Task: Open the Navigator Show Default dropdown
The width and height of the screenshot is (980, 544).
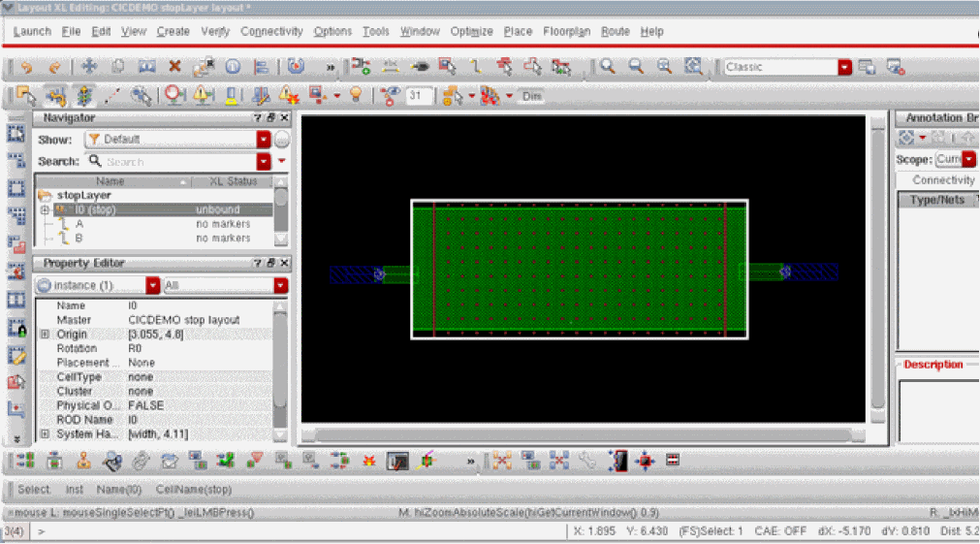Action: (x=264, y=140)
